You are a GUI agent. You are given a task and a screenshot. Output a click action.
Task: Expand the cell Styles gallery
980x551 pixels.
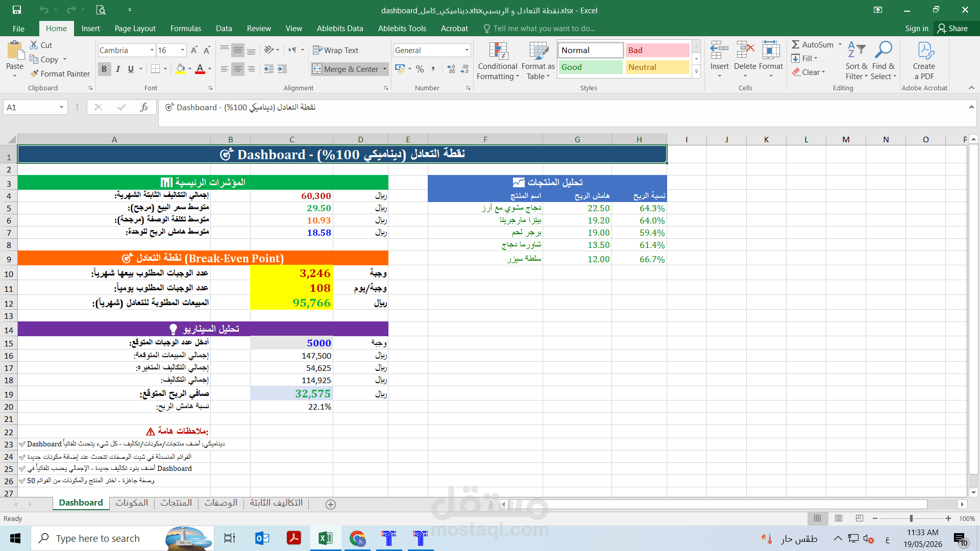[x=696, y=72]
